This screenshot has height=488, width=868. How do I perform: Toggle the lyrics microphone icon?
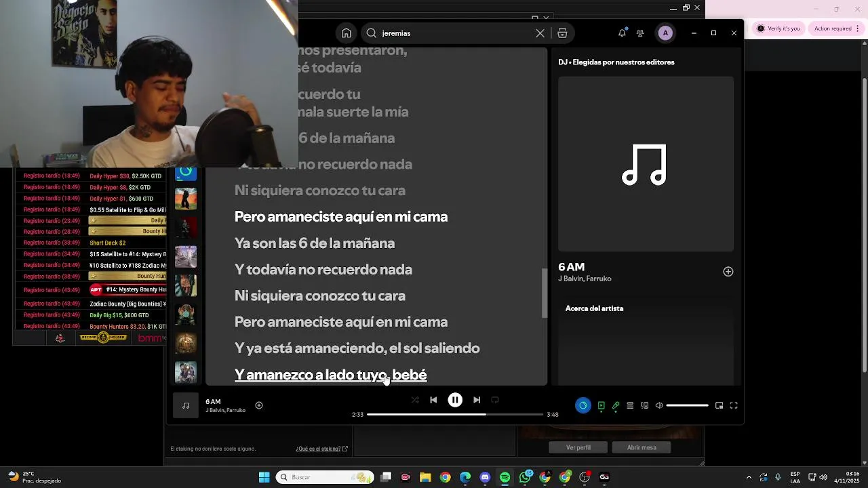pos(616,405)
